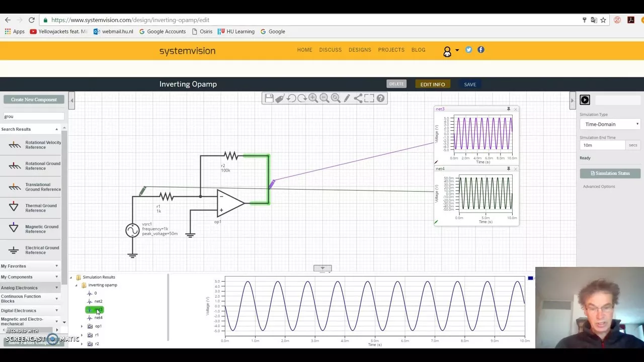644x362 pixels.
Task: Pin the net4 waveform viewer
Action: pyautogui.click(x=508, y=169)
